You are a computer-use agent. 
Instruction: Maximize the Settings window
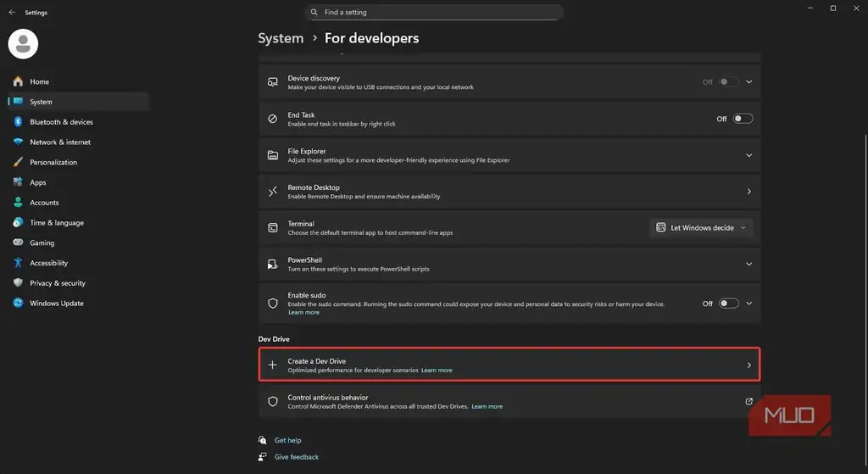(x=833, y=8)
